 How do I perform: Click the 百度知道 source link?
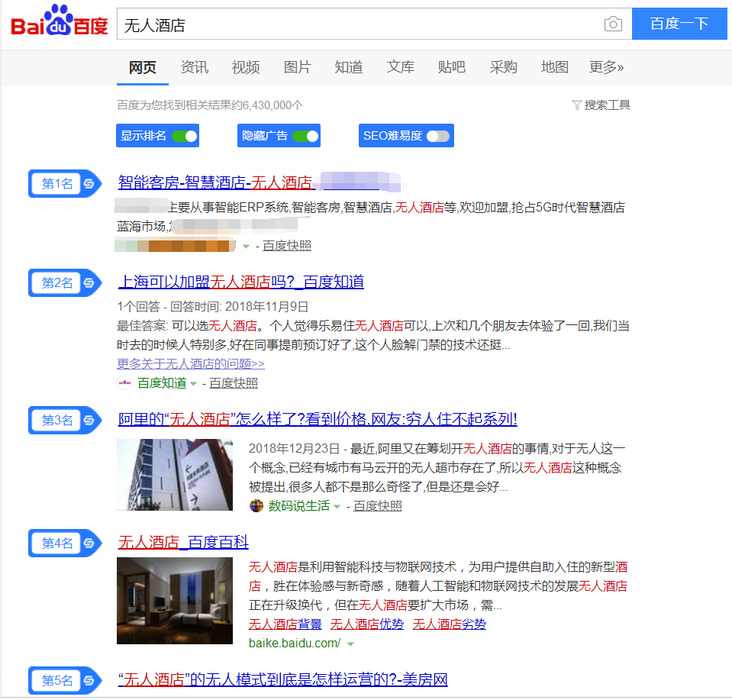(162, 383)
